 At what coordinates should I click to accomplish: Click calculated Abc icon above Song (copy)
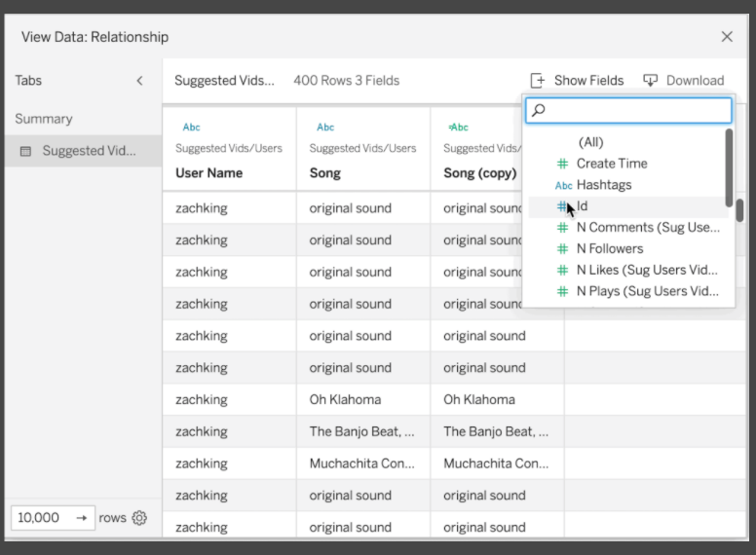[458, 128]
